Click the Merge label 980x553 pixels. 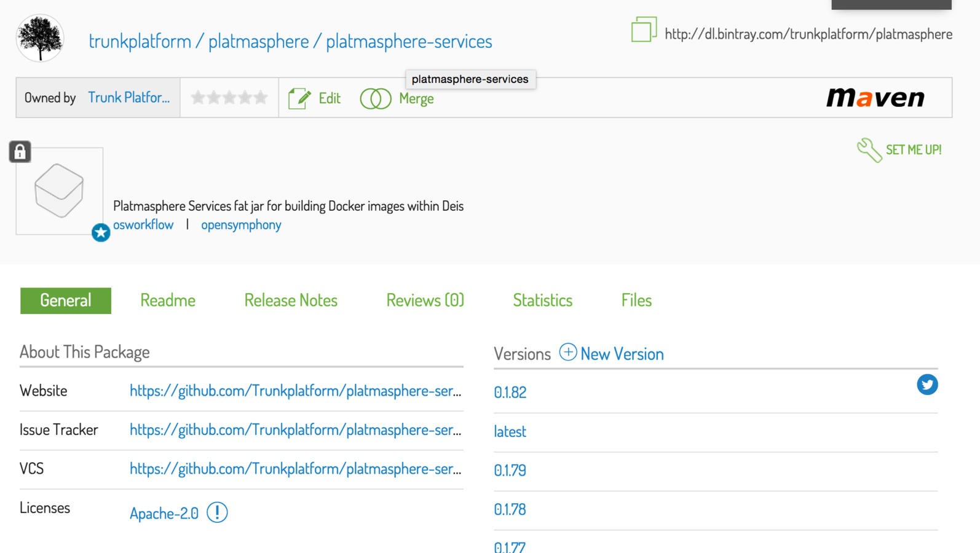pos(416,98)
